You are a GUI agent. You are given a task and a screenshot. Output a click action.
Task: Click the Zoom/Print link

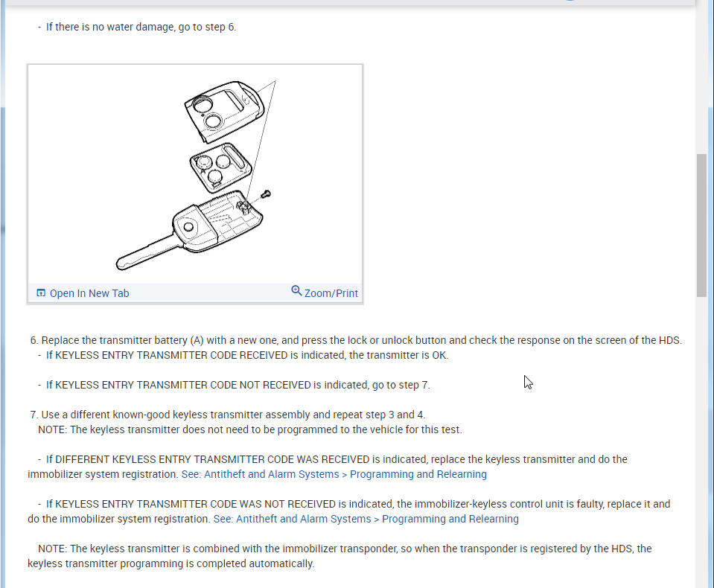click(331, 293)
